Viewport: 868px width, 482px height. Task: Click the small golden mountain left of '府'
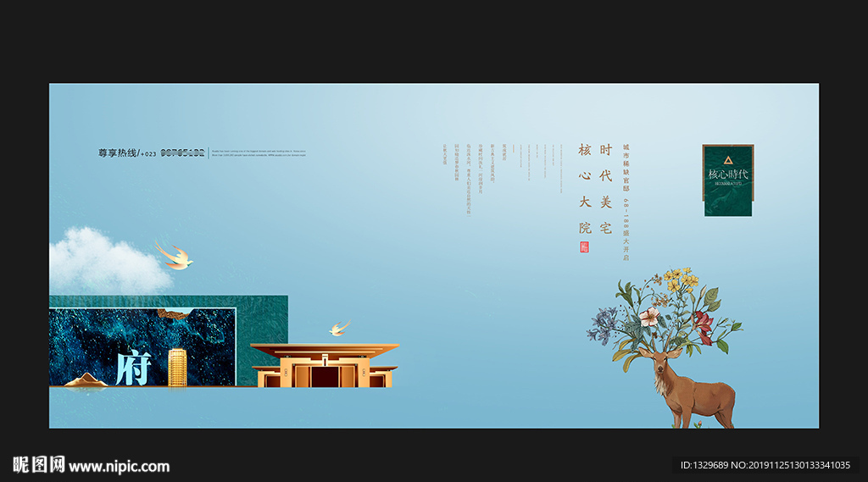pos(86,380)
